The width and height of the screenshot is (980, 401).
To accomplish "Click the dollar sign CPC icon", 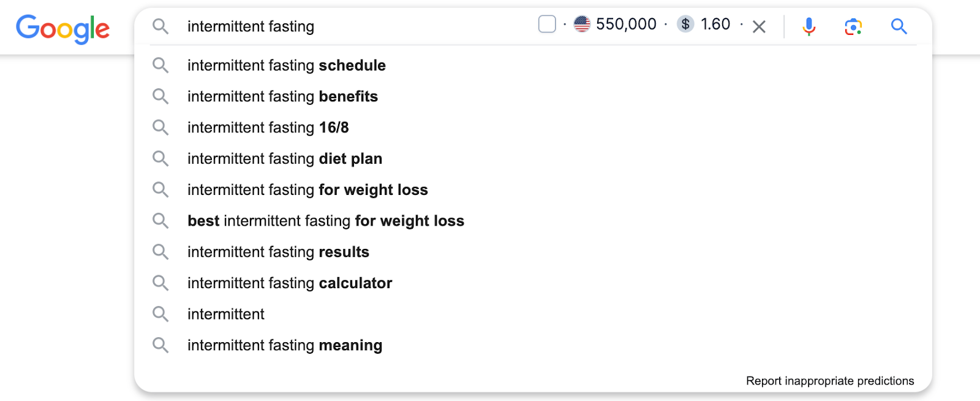I will (x=685, y=24).
